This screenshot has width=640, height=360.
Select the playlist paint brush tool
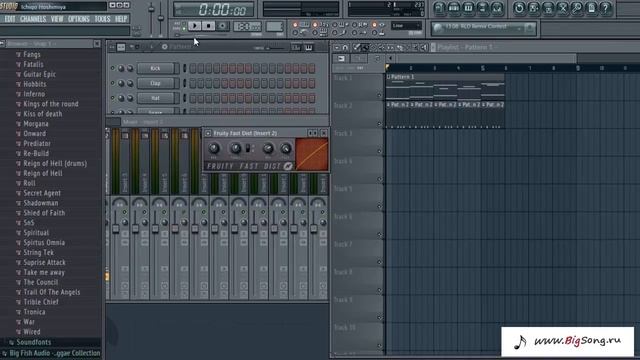tap(366, 48)
